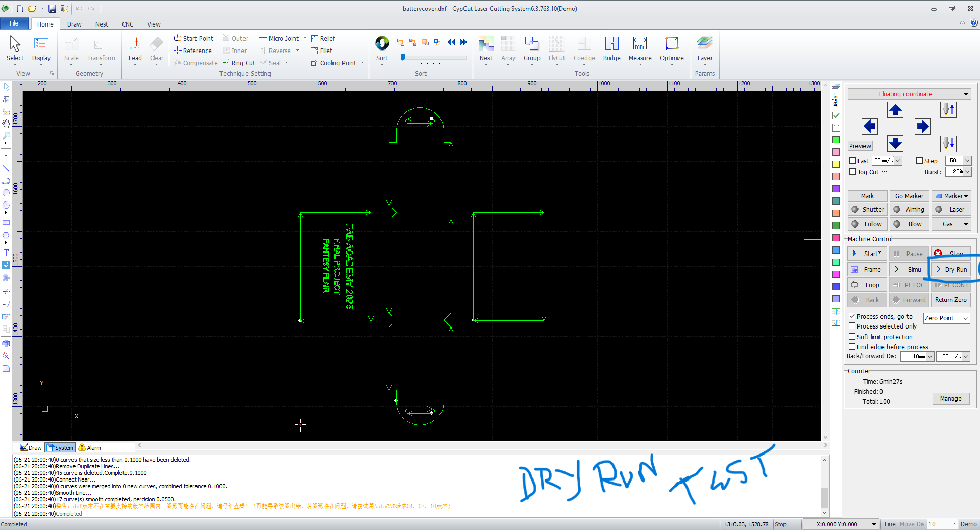Viewport: 980px width, 530px height.
Task: Click the Dry Run button
Action: coord(951,269)
